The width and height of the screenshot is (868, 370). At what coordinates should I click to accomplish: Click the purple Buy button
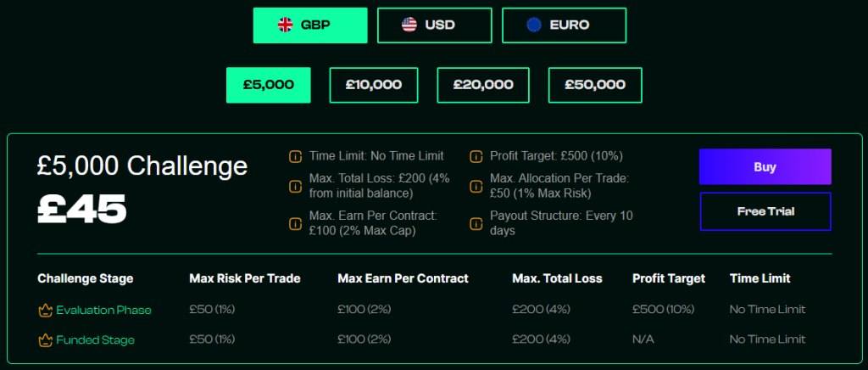point(765,166)
